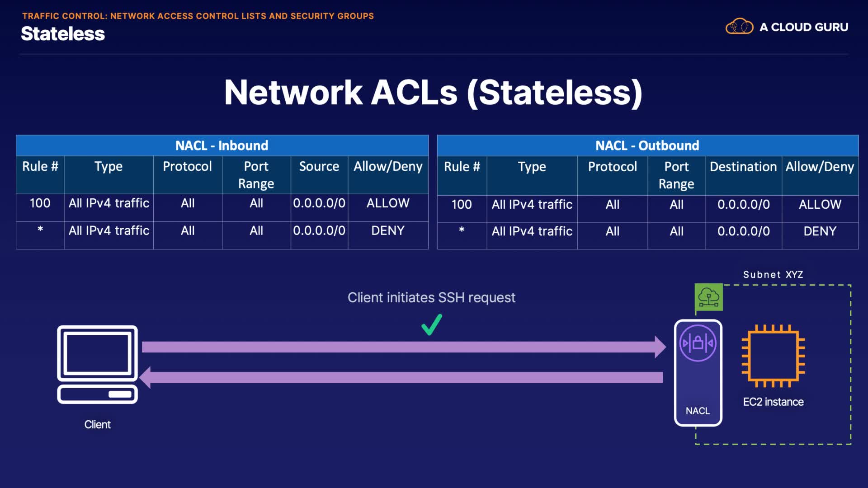Click the inbound DENY cell

point(388,231)
